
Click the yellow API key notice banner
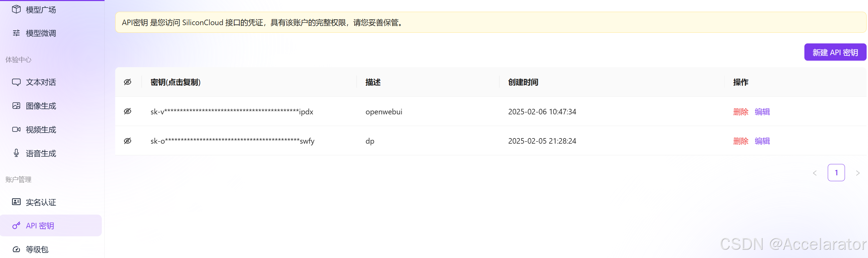[x=491, y=22]
